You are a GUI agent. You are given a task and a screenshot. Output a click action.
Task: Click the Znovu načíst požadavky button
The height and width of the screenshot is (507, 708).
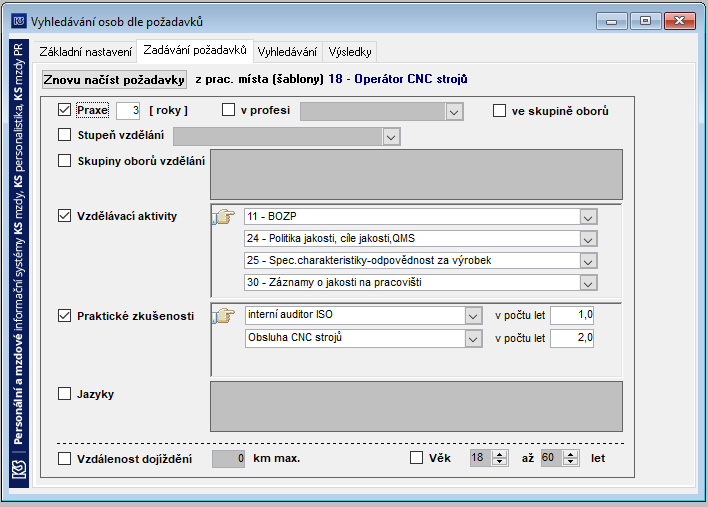coord(114,79)
